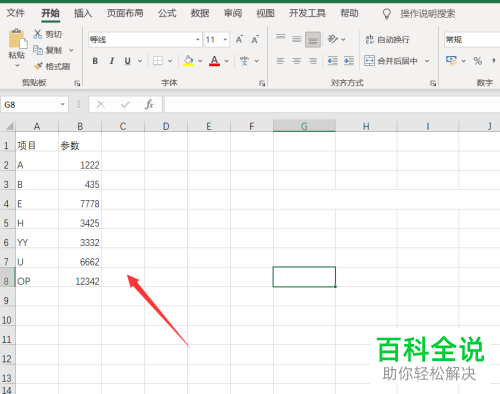Increase font size with large A
Viewport: 500px width, 394px height.
239,40
